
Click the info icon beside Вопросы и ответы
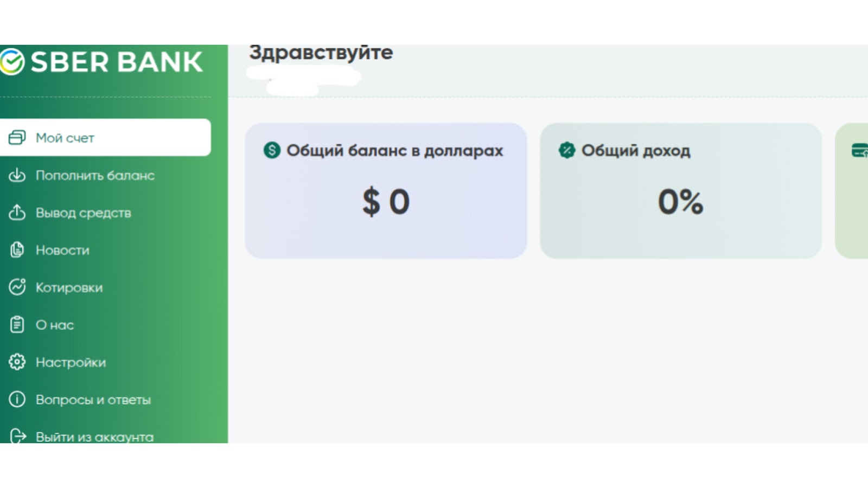pyautogui.click(x=17, y=399)
